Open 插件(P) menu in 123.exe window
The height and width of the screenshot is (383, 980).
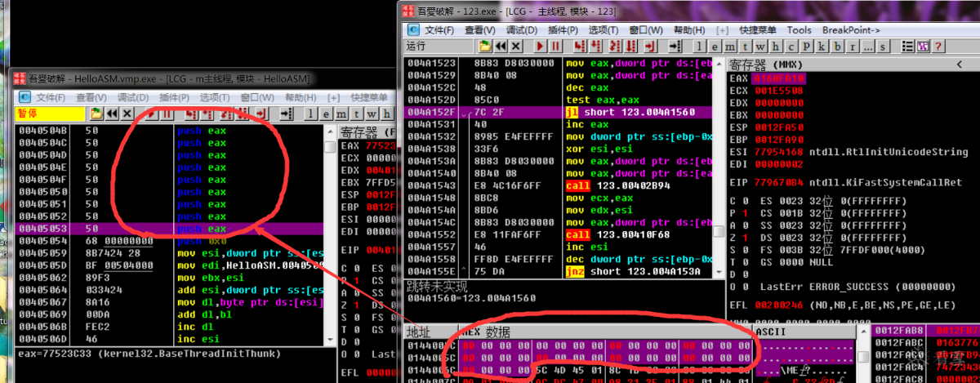coord(563,30)
